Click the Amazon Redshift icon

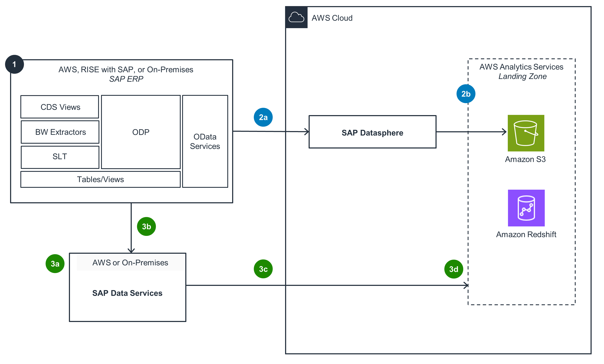tap(526, 208)
